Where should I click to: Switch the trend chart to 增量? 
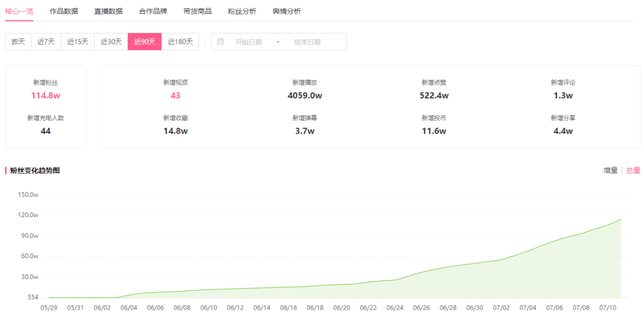[611, 171]
